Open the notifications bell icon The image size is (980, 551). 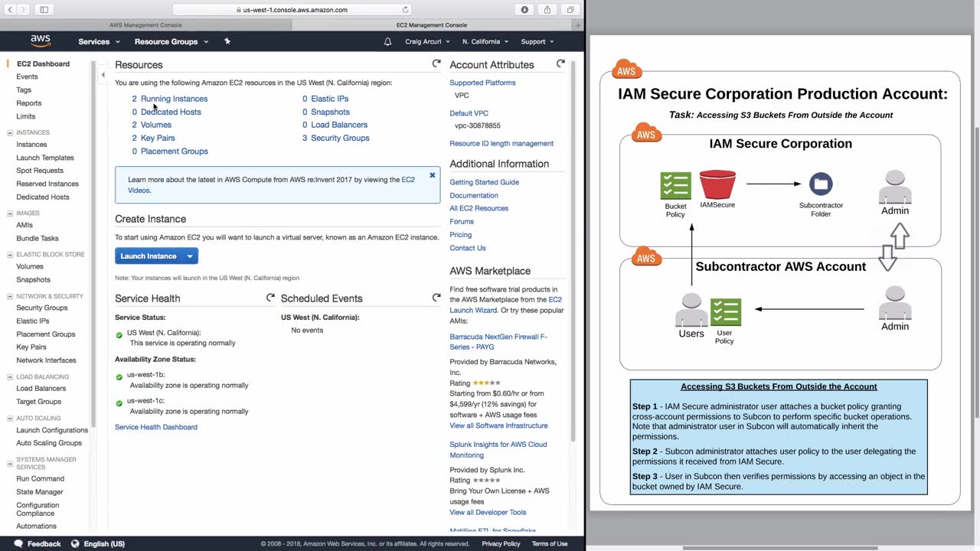tap(387, 41)
